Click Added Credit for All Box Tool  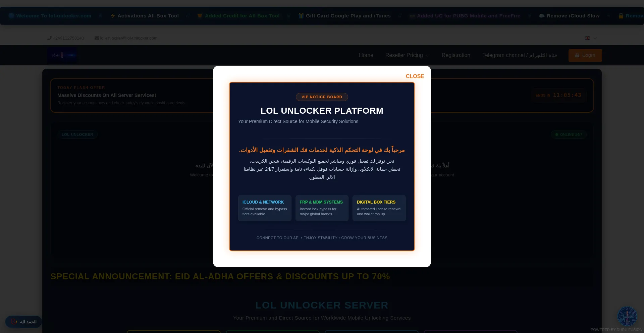(x=242, y=16)
